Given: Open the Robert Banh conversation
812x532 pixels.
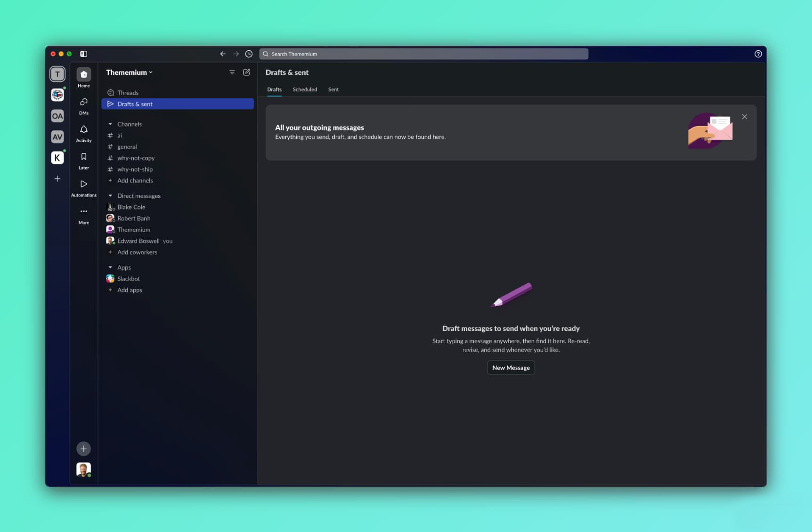Looking at the screenshot, I should click(178, 218).
